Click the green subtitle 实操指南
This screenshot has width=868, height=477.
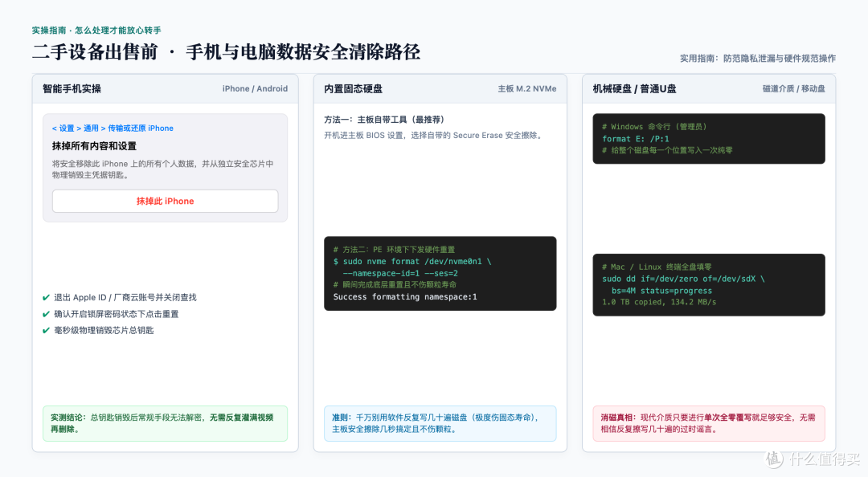pyautogui.click(x=96, y=31)
